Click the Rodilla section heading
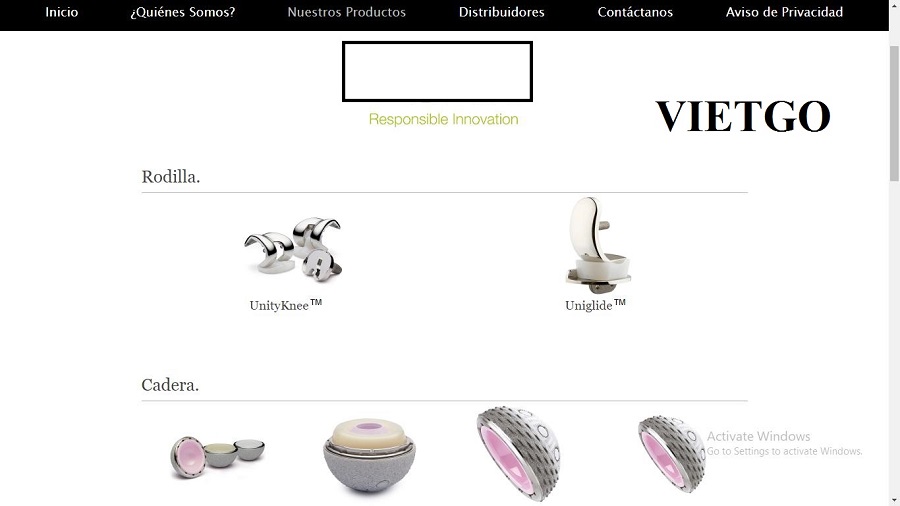This screenshot has width=900, height=506. pos(170,177)
